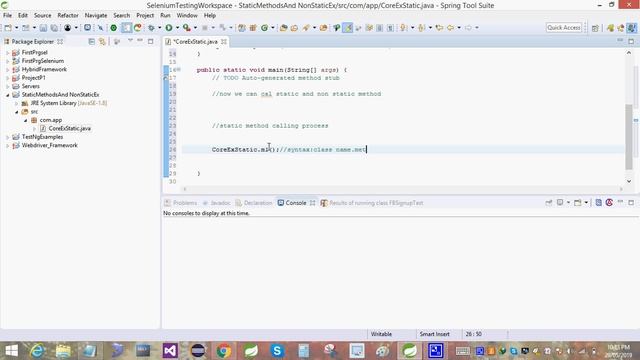
Task: Close the CoreExStatic.java editor tab
Action: coord(224,42)
